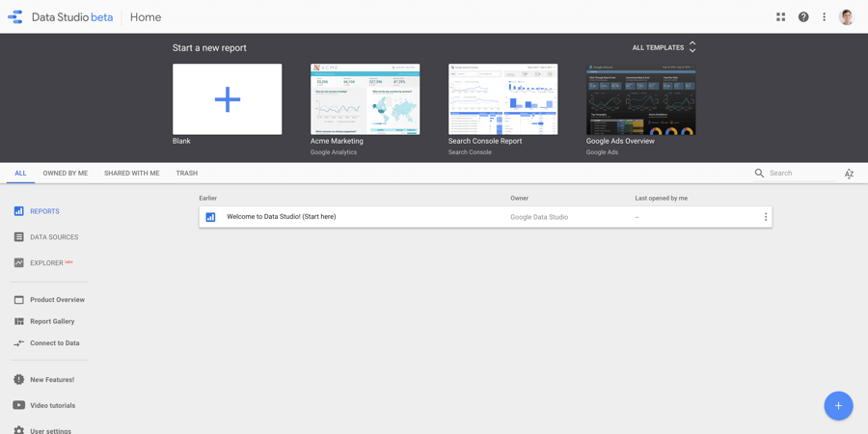
Task: Click the EXPLORER chart icon
Action: (x=19, y=263)
